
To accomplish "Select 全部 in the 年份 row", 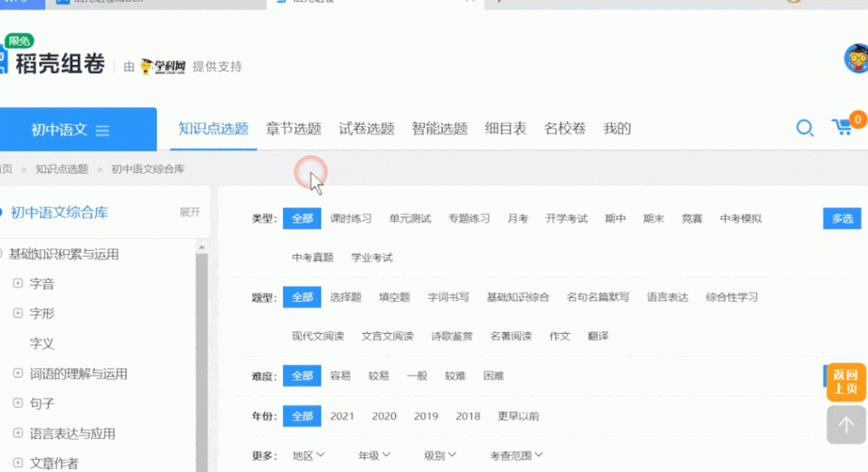I will (302, 416).
